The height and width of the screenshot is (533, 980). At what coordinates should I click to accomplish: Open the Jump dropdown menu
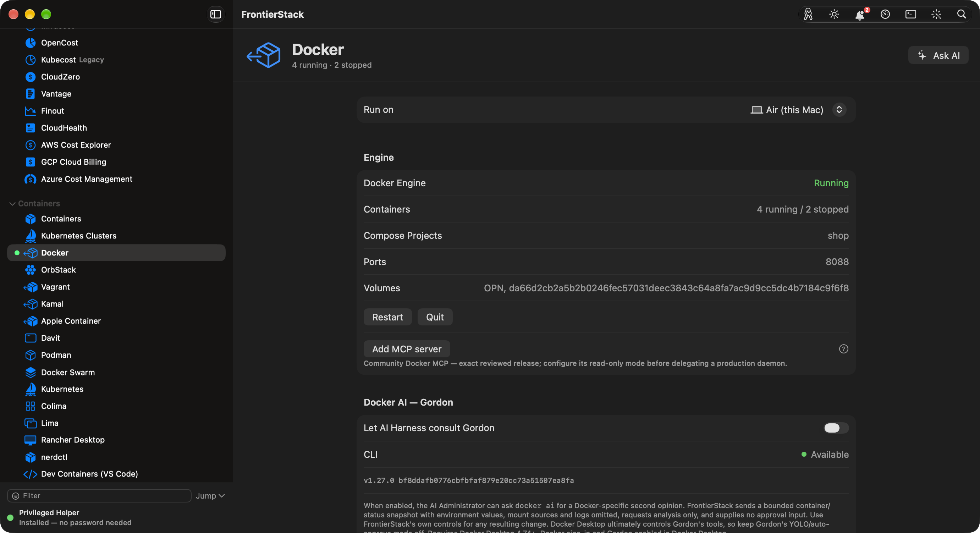[x=210, y=496]
